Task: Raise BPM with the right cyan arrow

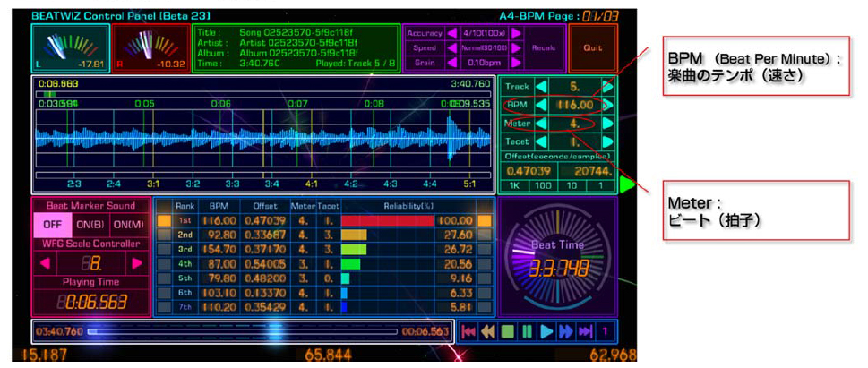Action: click(x=608, y=105)
